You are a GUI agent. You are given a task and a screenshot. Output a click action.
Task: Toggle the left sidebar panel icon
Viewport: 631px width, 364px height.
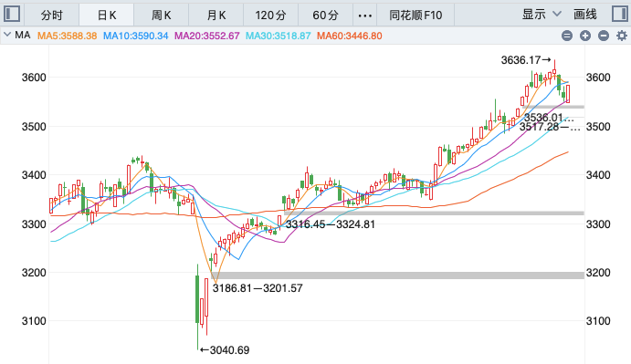click(x=12, y=14)
